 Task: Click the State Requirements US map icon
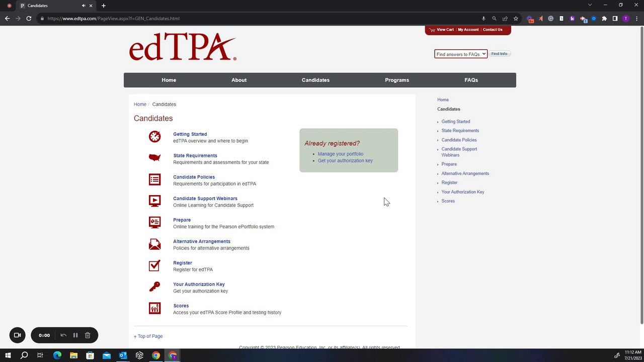[x=154, y=158]
